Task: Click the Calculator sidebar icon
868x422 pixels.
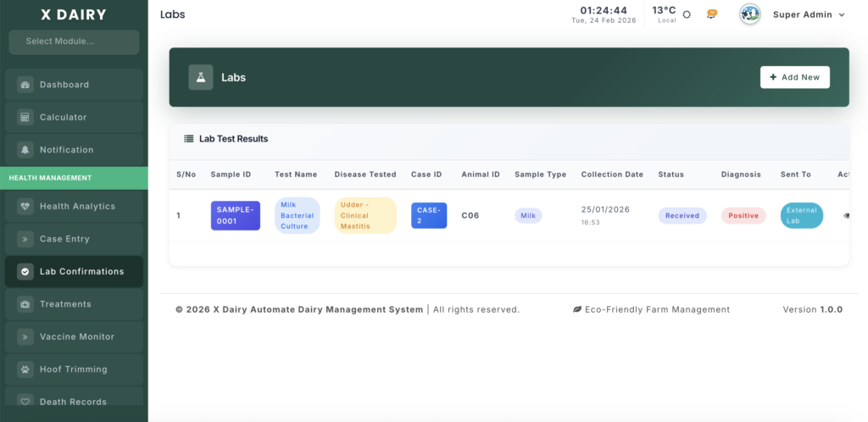Action: (25, 117)
